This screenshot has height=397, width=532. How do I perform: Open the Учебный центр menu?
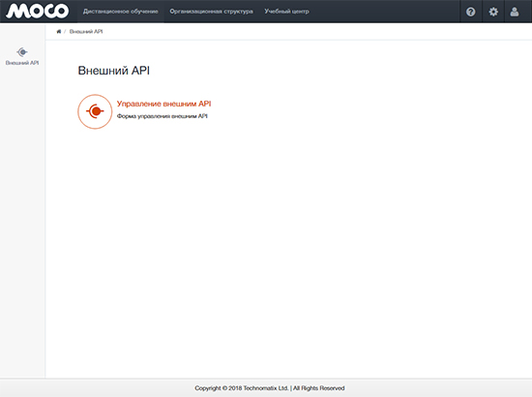[x=286, y=12]
